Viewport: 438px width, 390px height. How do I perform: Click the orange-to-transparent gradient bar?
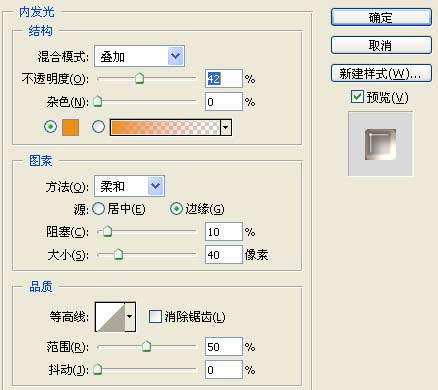coord(165,127)
